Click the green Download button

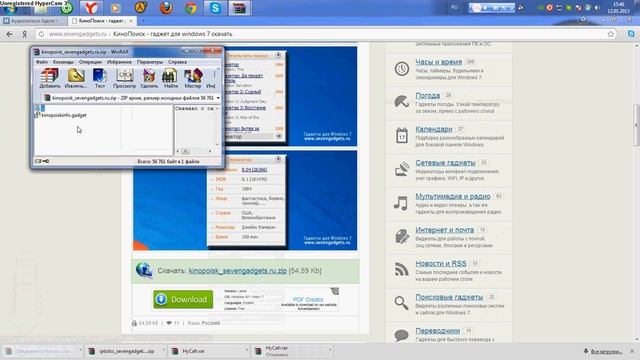pos(183,299)
